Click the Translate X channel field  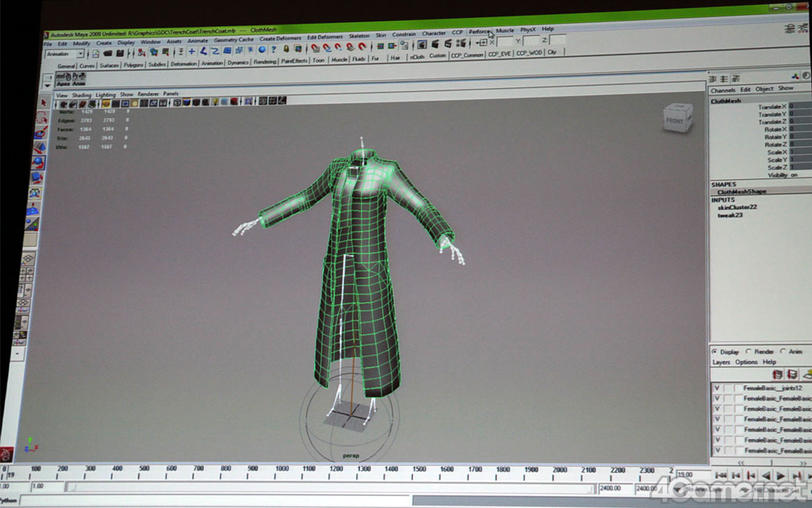(x=799, y=106)
